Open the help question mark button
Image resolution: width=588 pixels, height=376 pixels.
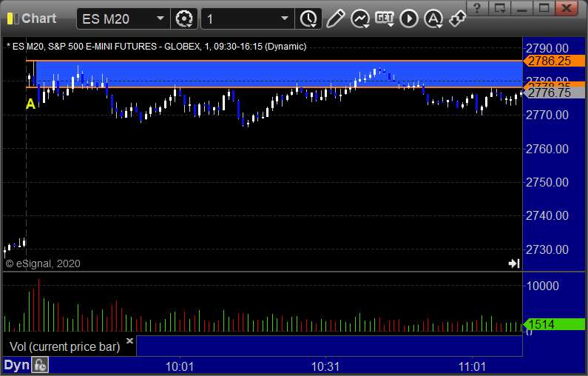[x=477, y=7]
